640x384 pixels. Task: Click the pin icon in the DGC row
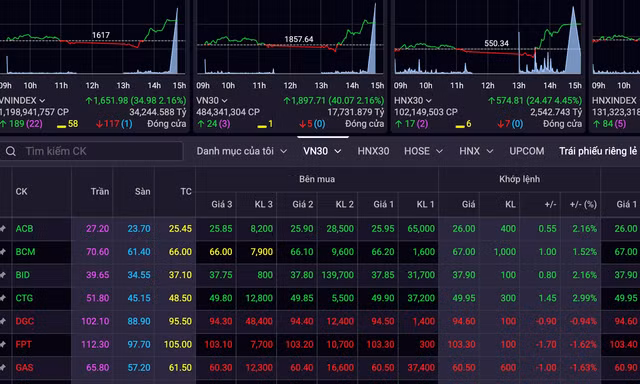[3, 322]
